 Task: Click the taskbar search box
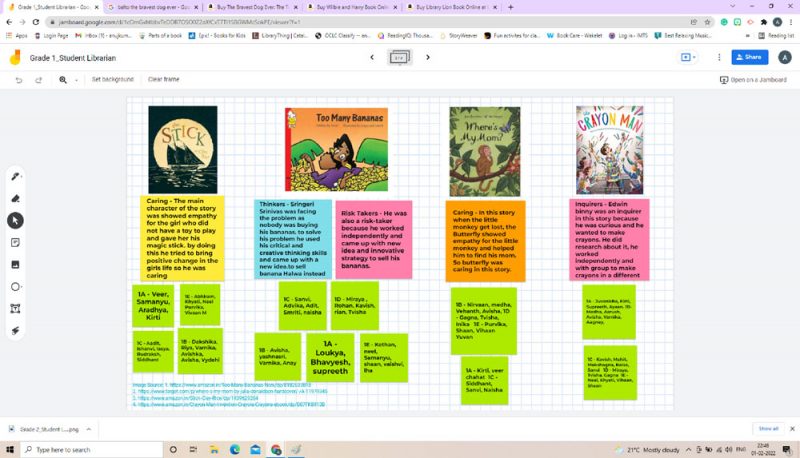[x=92, y=449]
